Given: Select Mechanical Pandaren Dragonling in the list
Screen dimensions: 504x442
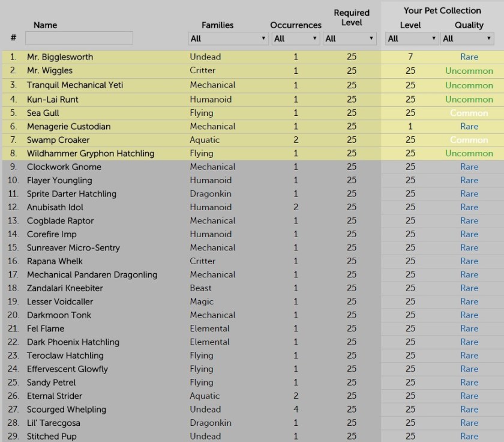Looking at the screenshot, I should pyautogui.click(x=92, y=274).
